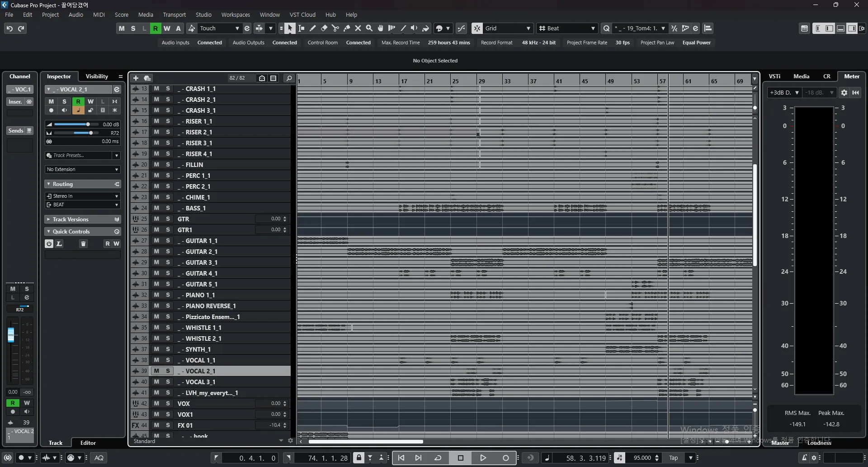Solo the PIANO 1_1 track
Screen dimensions: 868x467
tap(168, 295)
